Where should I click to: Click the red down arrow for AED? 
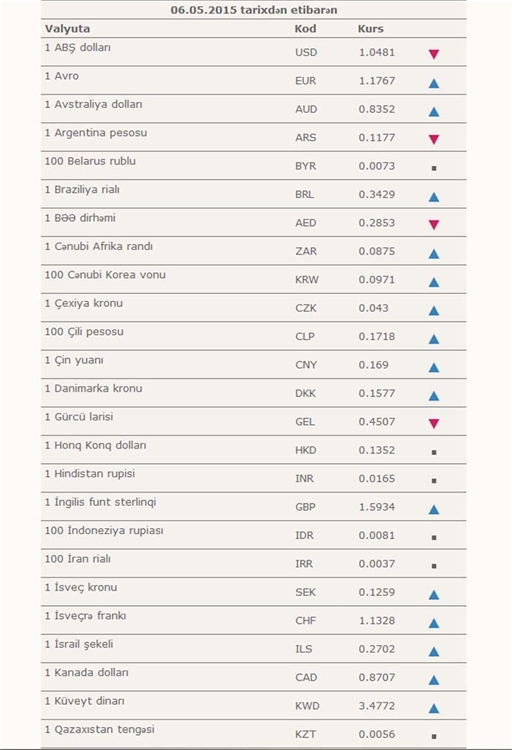click(x=434, y=224)
